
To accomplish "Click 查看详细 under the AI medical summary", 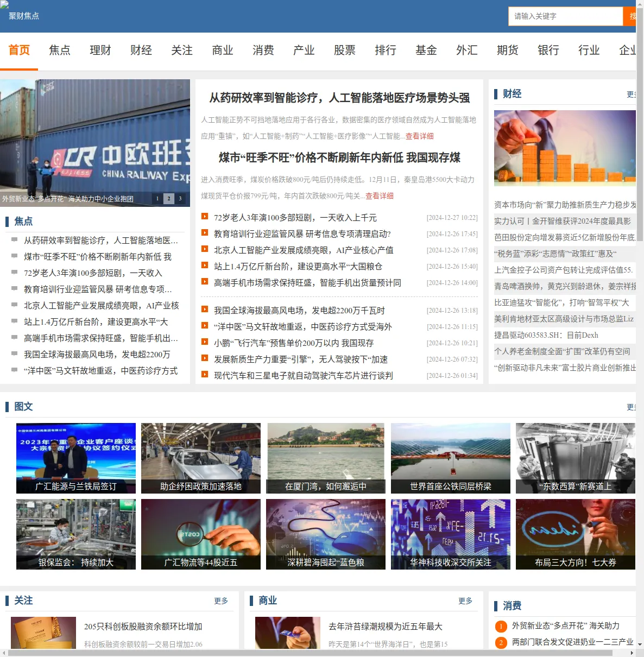I will coord(419,136).
